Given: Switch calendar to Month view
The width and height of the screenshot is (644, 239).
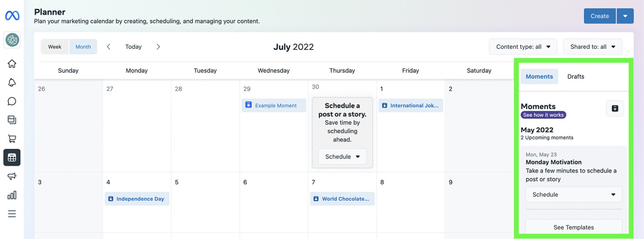Looking at the screenshot, I should click(x=83, y=47).
